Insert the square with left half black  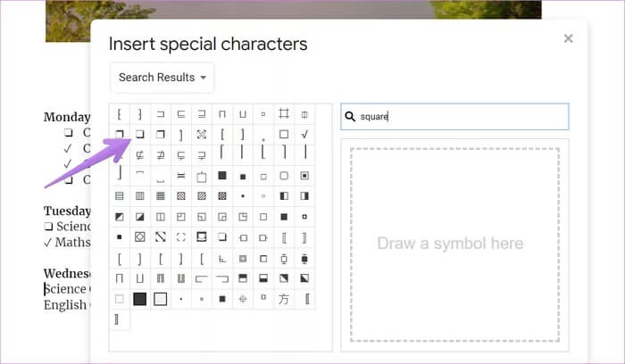tap(284, 196)
